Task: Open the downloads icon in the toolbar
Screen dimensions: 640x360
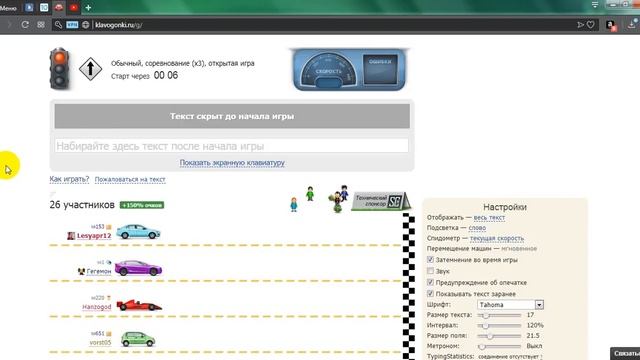Action: coord(632,24)
